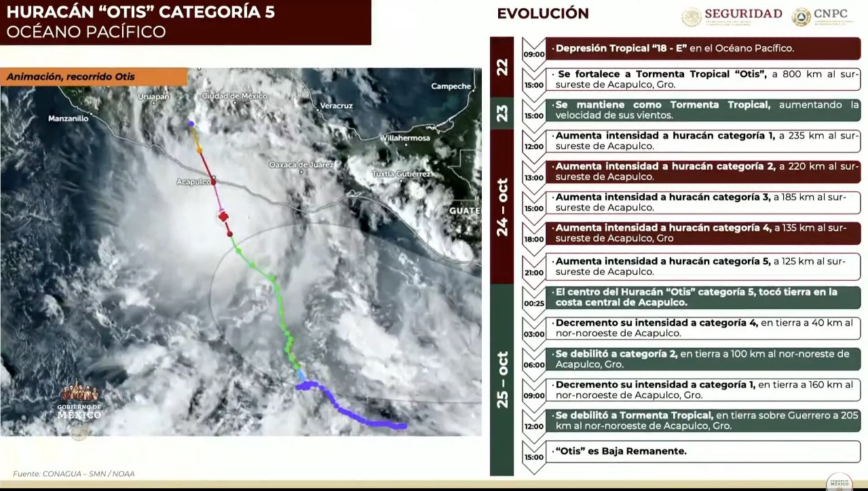Click the Gobierno de México logo on the map
This screenshot has height=491, width=868.
(79, 404)
